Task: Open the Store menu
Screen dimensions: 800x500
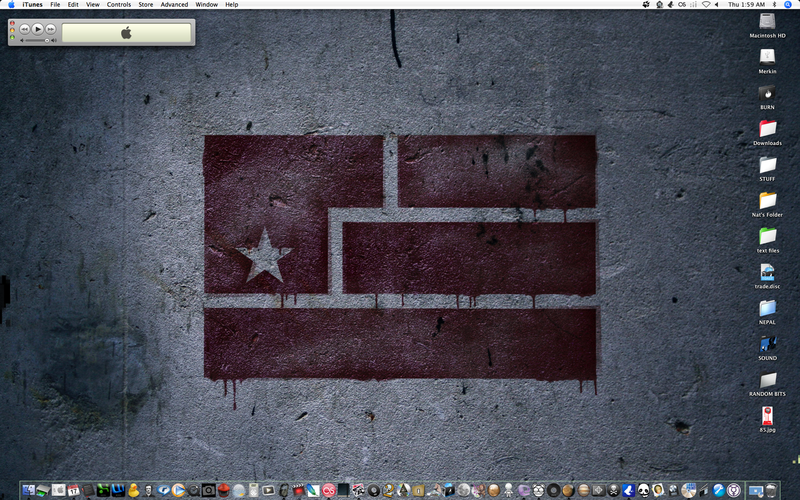Action: tap(146, 5)
